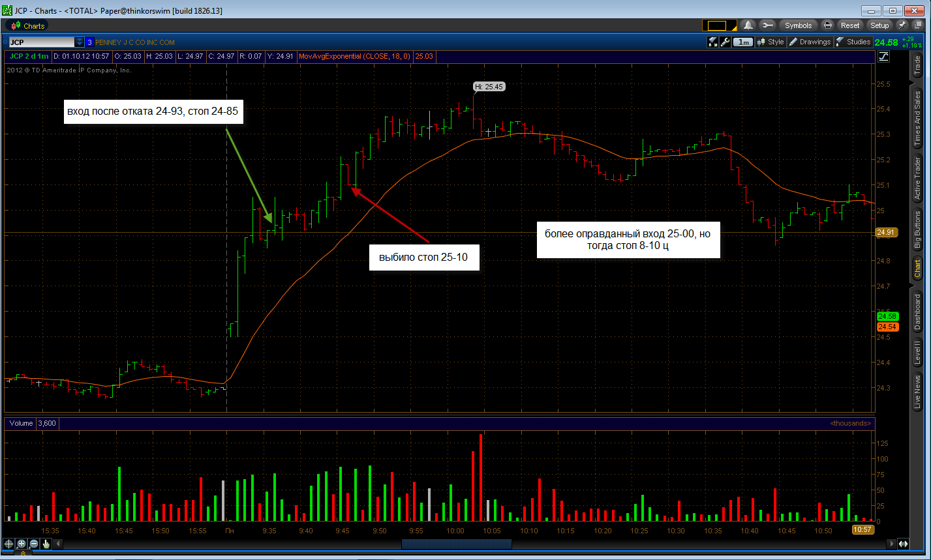Open the Live News side tab
This screenshot has width=931, height=560.
click(917, 392)
